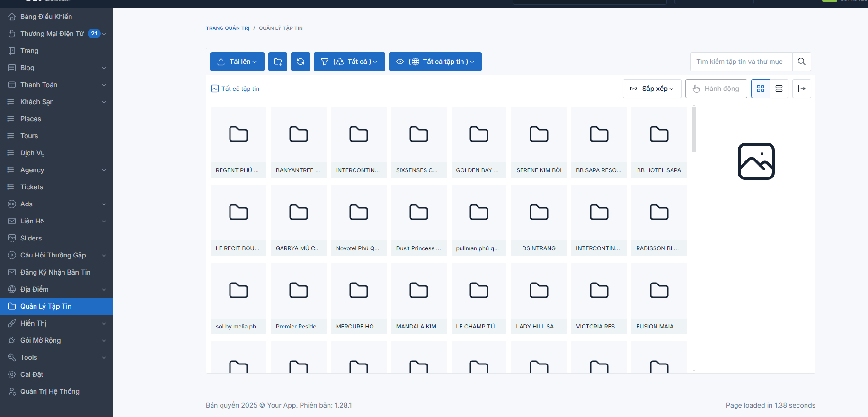868x417 pixels.
Task: Select the sol by melia ph... folder
Action: [239, 299]
